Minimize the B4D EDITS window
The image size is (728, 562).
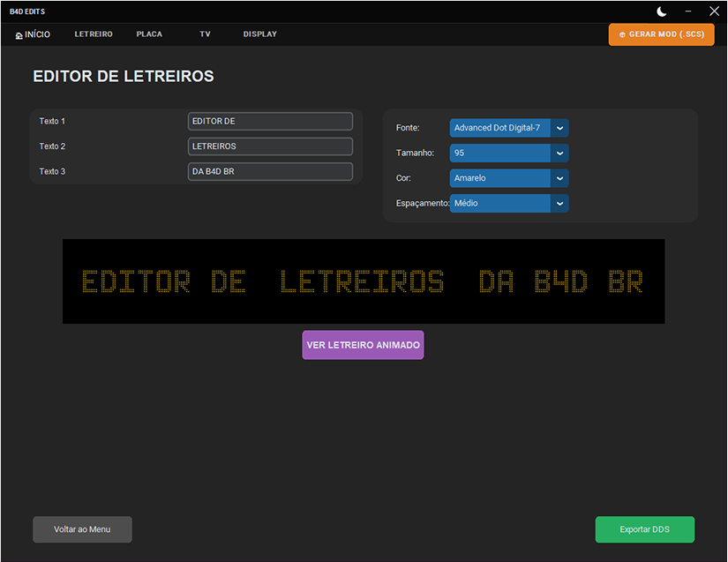688,11
